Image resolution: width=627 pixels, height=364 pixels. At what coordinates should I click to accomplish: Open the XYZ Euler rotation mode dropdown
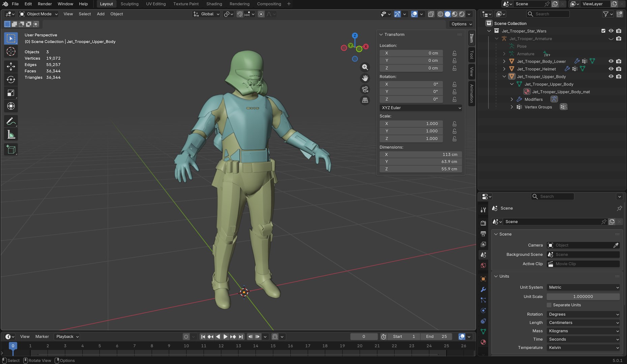pyautogui.click(x=421, y=108)
